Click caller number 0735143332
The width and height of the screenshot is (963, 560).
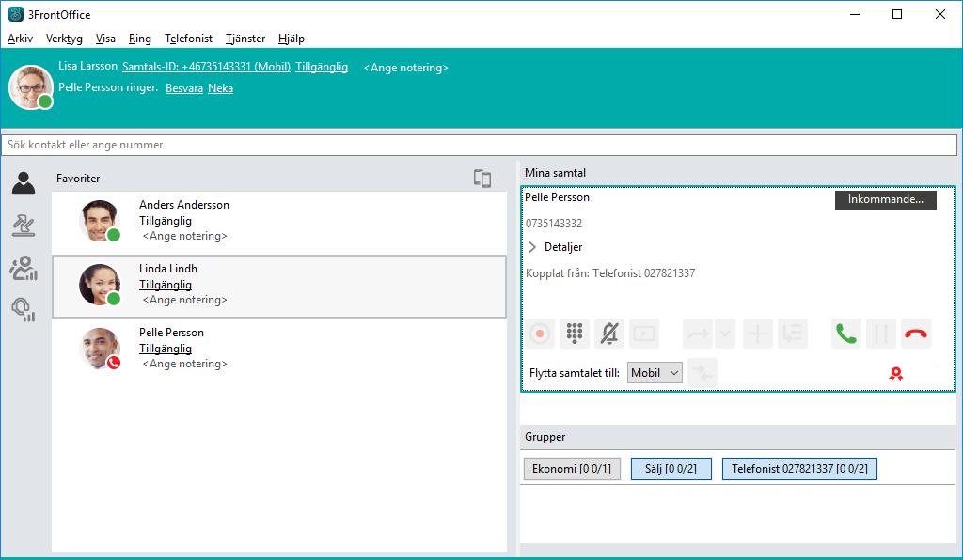[x=554, y=224]
